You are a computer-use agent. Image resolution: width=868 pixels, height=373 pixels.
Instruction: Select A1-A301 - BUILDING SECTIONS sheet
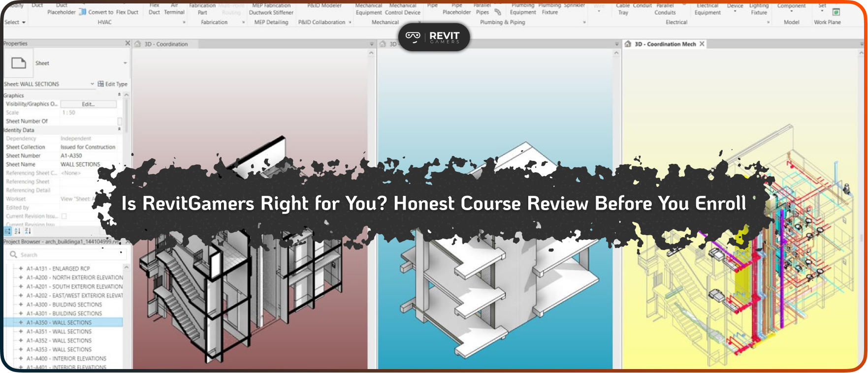coord(64,313)
